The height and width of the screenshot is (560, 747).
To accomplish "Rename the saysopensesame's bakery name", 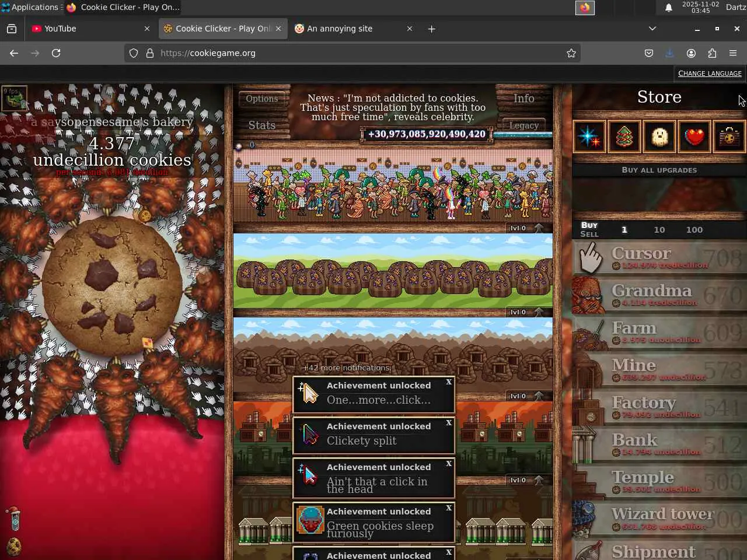I will pyautogui.click(x=112, y=122).
